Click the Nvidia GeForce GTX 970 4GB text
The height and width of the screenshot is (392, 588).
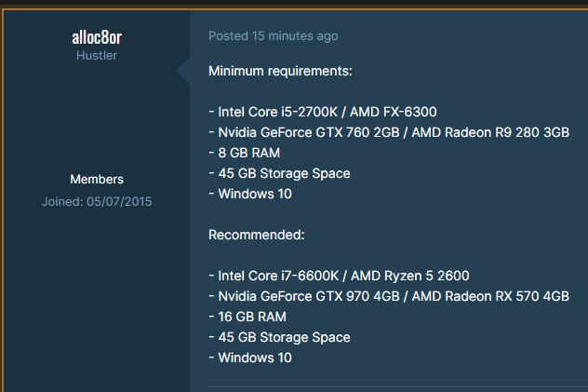click(309, 296)
